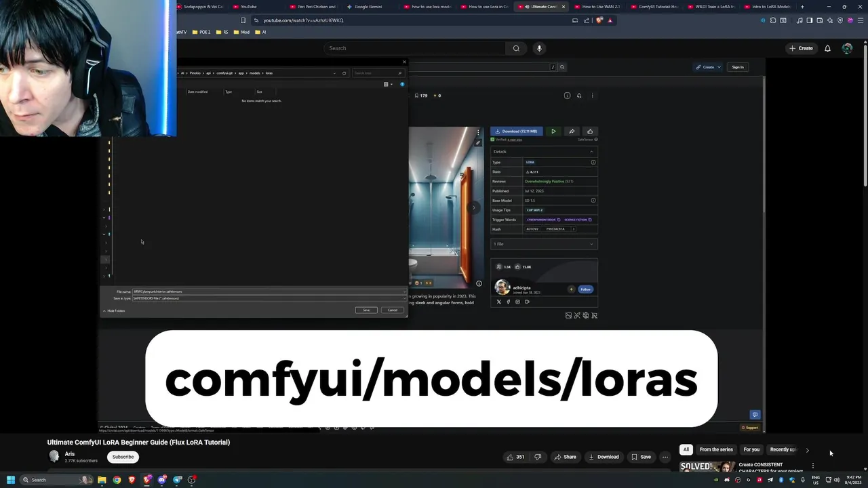Screen dimensions: 868x488
Task: Close the active 'Ultimate Comf' browser tab
Action: 563,7
